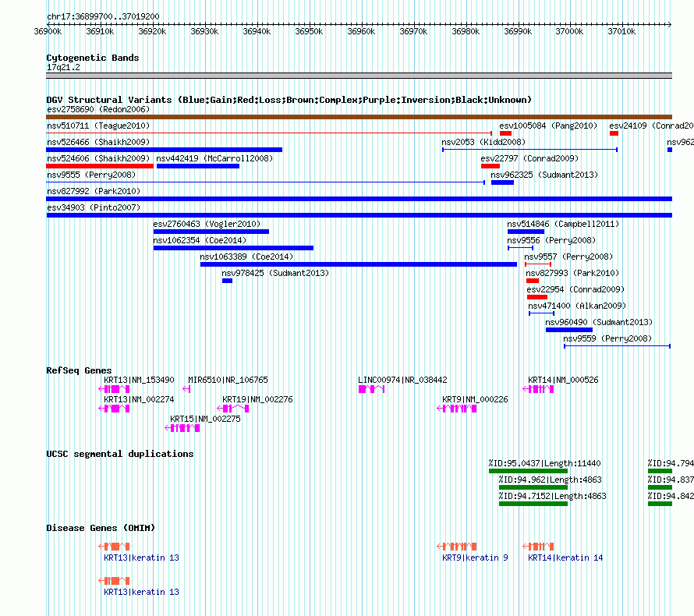Open the KRT14|keratin 14 OMIM link

pos(565,558)
